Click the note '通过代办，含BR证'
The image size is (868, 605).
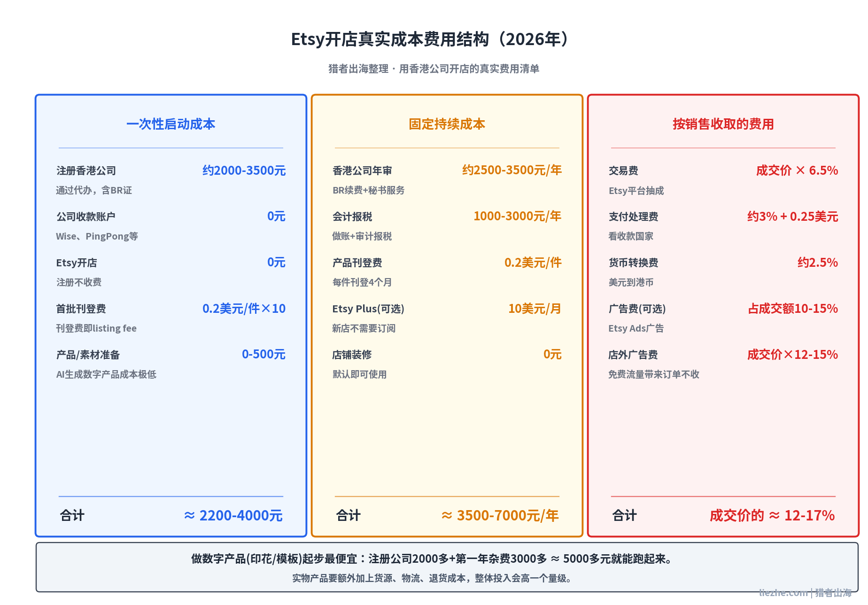[x=94, y=190]
